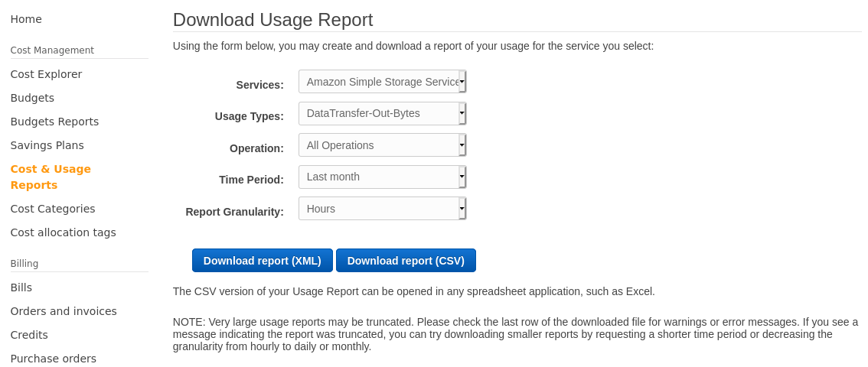Click Download report (XML) button
868x367 pixels.
tap(263, 260)
